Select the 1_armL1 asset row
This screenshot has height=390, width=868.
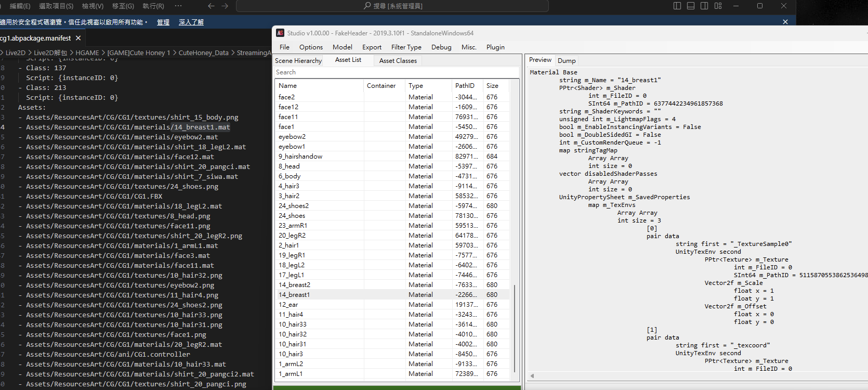click(x=392, y=374)
